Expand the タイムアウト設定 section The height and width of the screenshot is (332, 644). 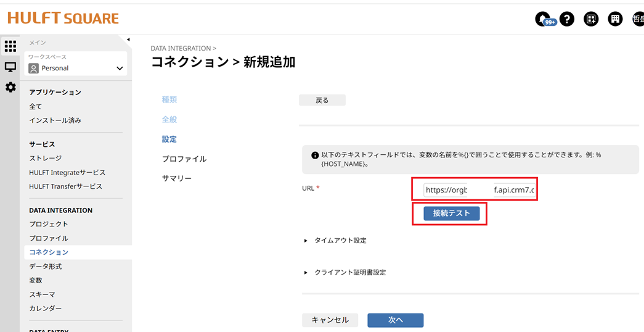(335, 240)
